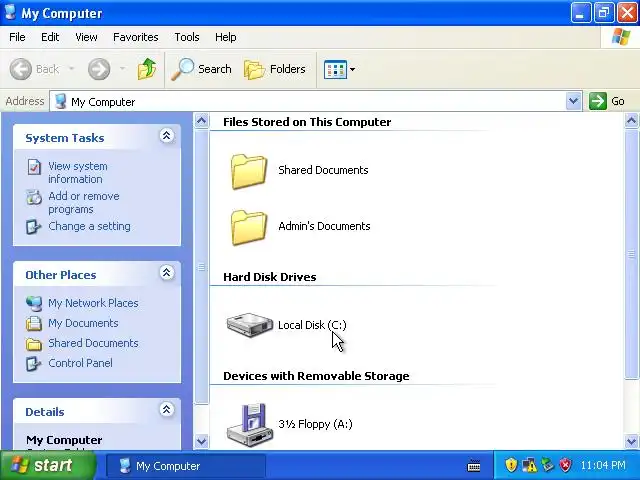Click the Add or remove programs icon
Image resolution: width=640 pixels, height=480 pixels.
point(34,197)
